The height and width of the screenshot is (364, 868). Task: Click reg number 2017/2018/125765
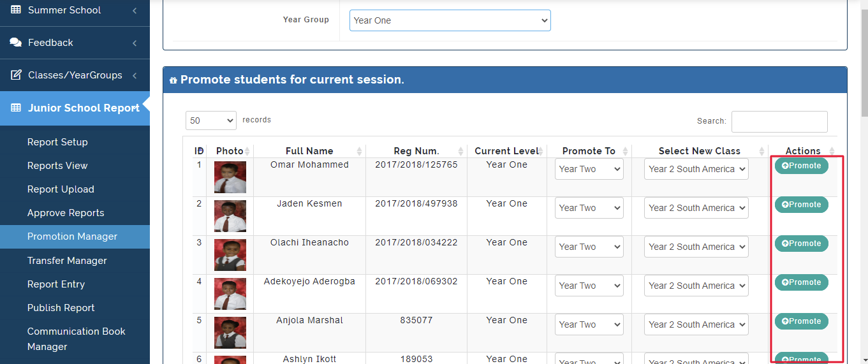tap(416, 164)
